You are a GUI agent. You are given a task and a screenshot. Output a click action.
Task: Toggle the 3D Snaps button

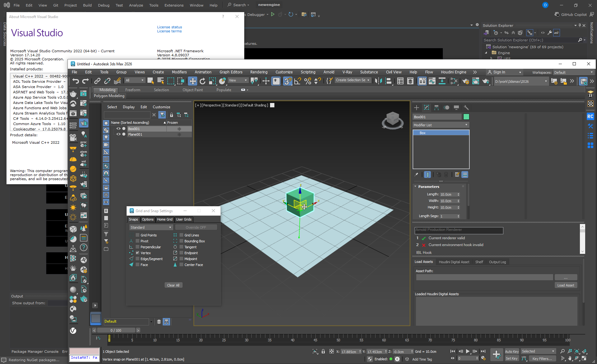(287, 81)
